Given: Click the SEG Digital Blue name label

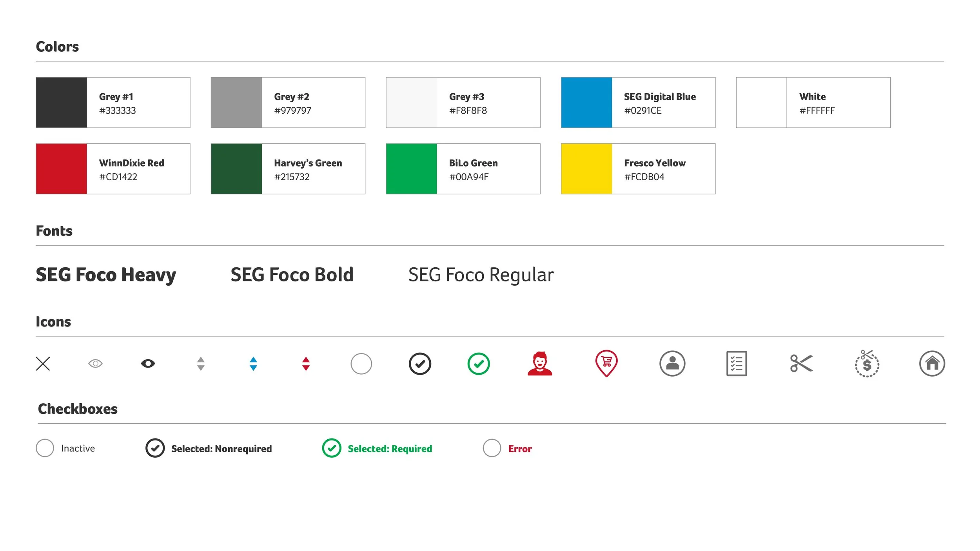Looking at the screenshot, I should [660, 97].
